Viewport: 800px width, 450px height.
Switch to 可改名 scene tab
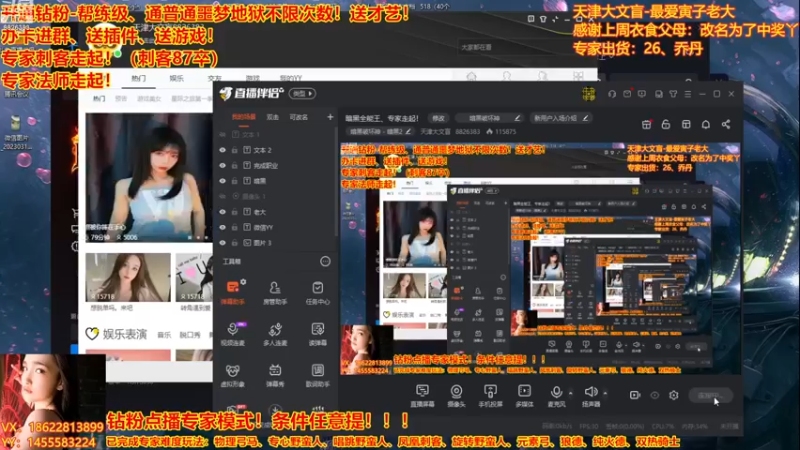click(x=298, y=117)
